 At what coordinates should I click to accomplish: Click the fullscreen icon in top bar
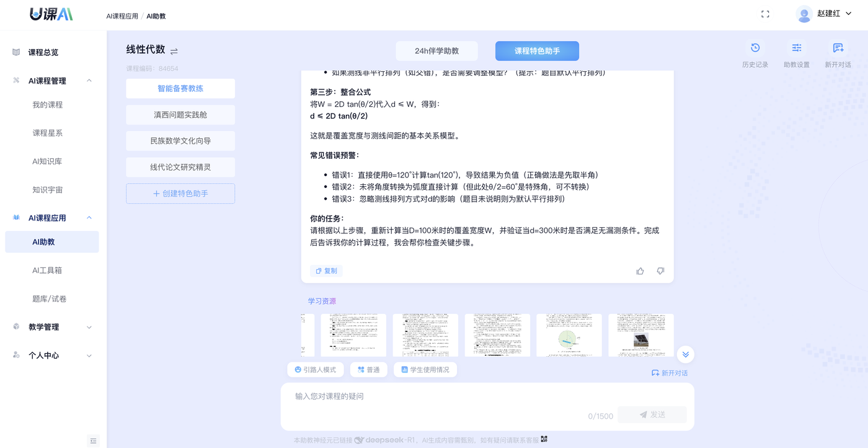(x=765, y=14)
